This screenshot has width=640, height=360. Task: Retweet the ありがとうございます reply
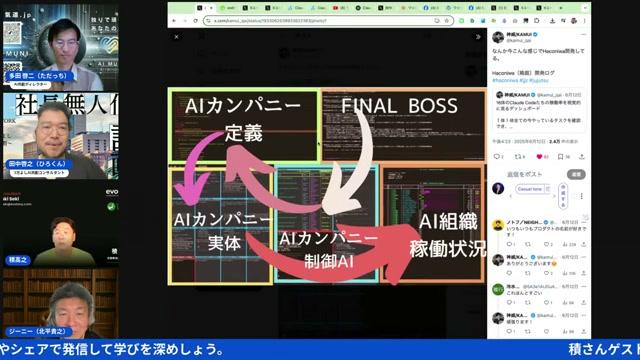(528, 273)
